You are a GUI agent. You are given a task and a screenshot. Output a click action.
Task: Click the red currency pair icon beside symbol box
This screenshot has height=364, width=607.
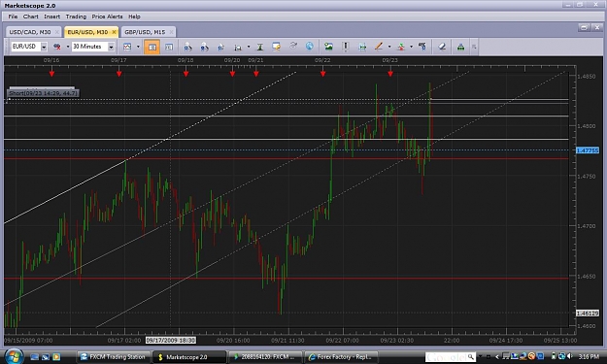coord(57,47)
